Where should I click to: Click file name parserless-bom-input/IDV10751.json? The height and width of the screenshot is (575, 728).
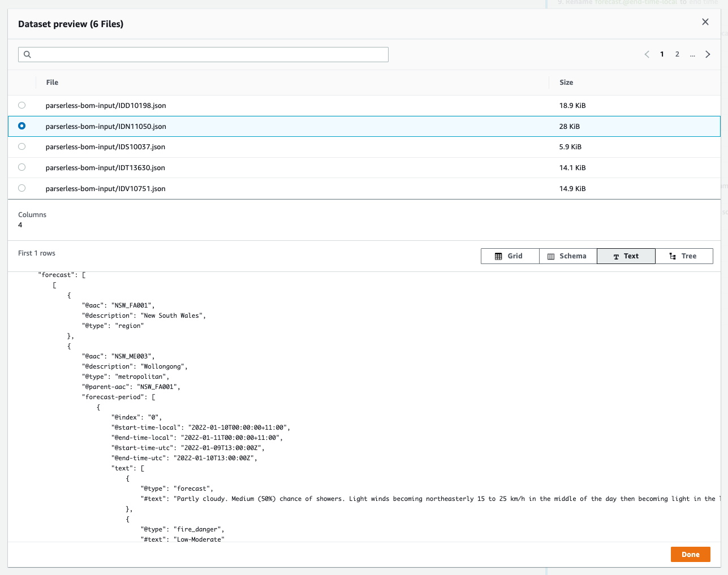click(105, 189)
